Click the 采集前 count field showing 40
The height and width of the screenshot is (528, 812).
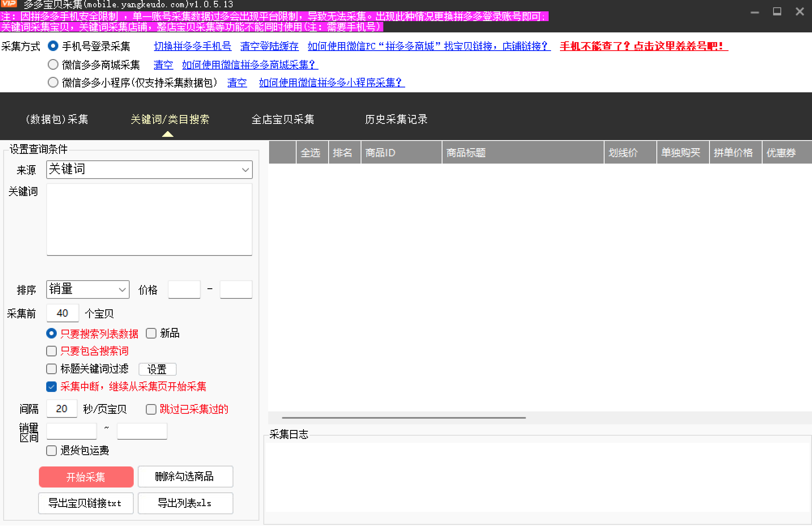(62, 313)
